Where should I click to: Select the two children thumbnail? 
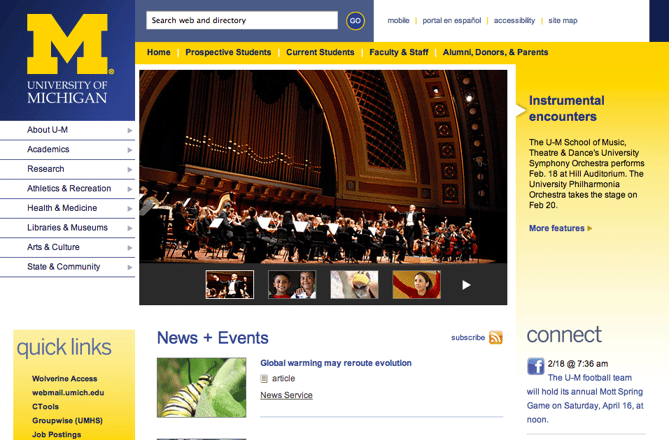coord(292,285)
